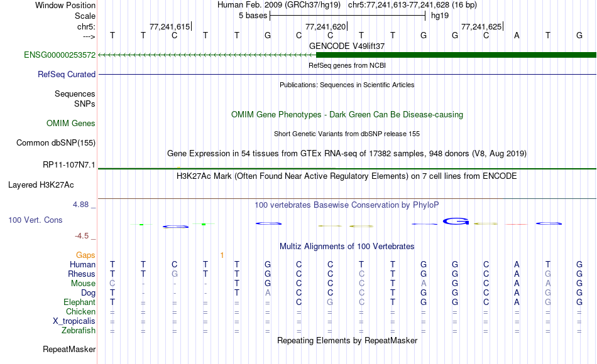
Task: Click the Dog species row label
Action: (x=88, y=293)
